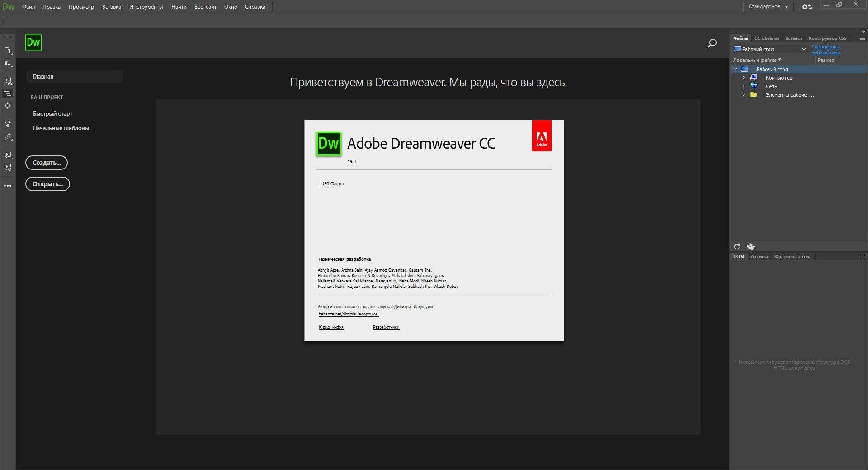Open the Вставка menu in menu bar
Viewport: 868px width, 470px height.
point(112,7)
